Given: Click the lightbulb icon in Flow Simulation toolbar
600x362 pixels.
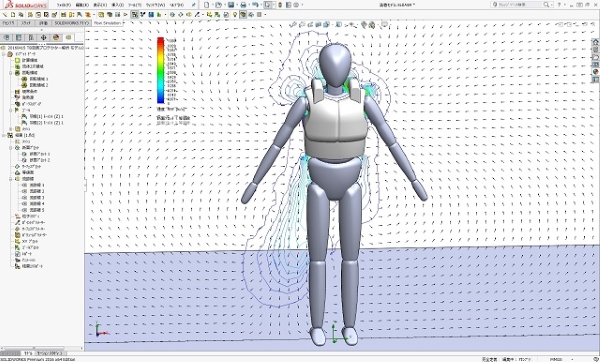Looking at the screenshot, I should 235,15.
